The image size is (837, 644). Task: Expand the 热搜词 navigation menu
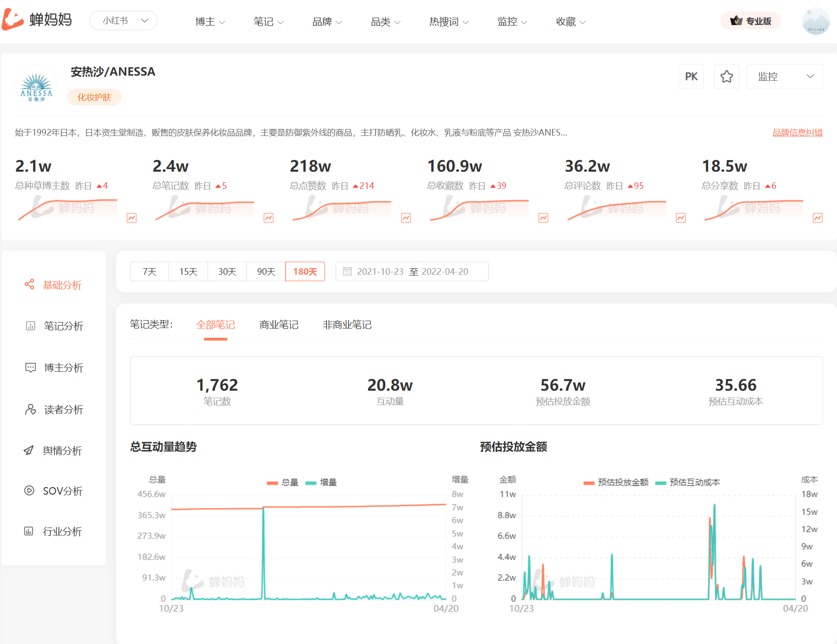pyautogui.click(x=449, y=22)
